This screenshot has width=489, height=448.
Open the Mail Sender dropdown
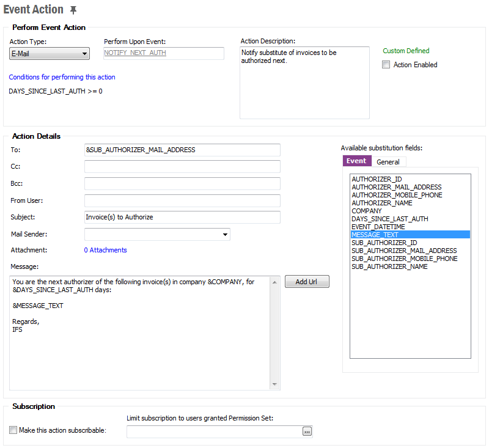[x=226, y=234]
